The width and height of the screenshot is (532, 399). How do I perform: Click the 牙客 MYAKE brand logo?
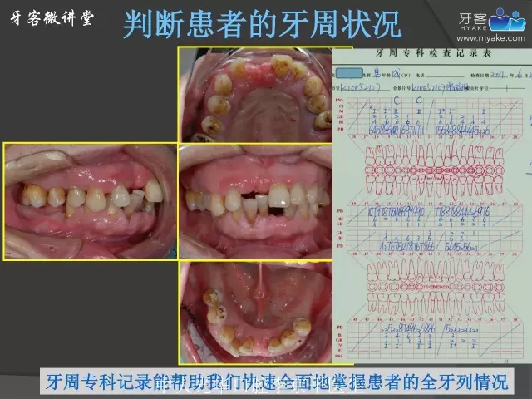pyautogui.click(x=492, y=19)
